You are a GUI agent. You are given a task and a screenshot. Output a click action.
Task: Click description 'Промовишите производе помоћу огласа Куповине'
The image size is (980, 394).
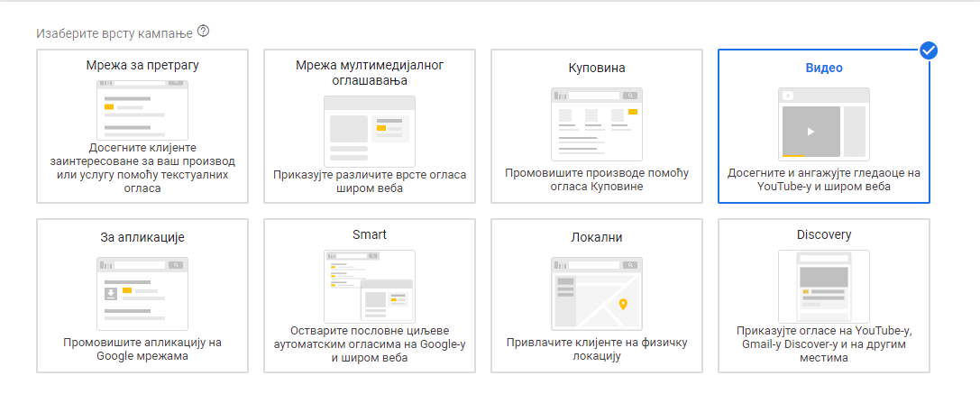[596, 179]
